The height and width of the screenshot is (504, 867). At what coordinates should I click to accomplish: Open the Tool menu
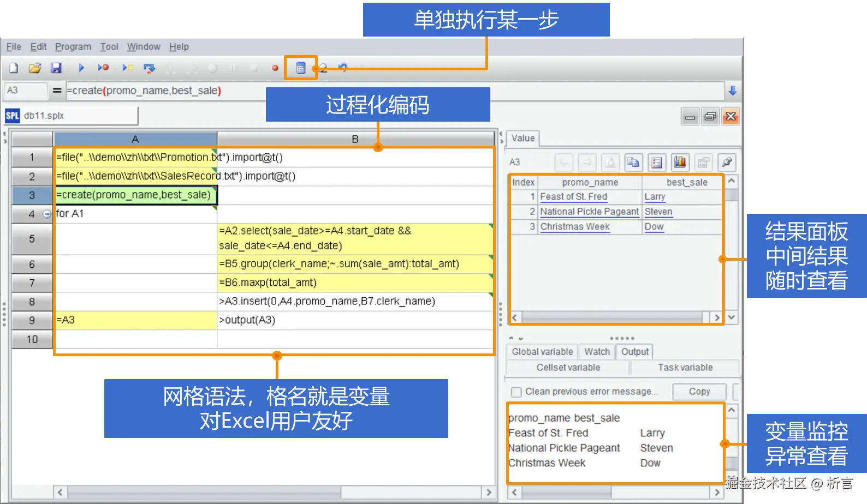[x=109, y=47]
